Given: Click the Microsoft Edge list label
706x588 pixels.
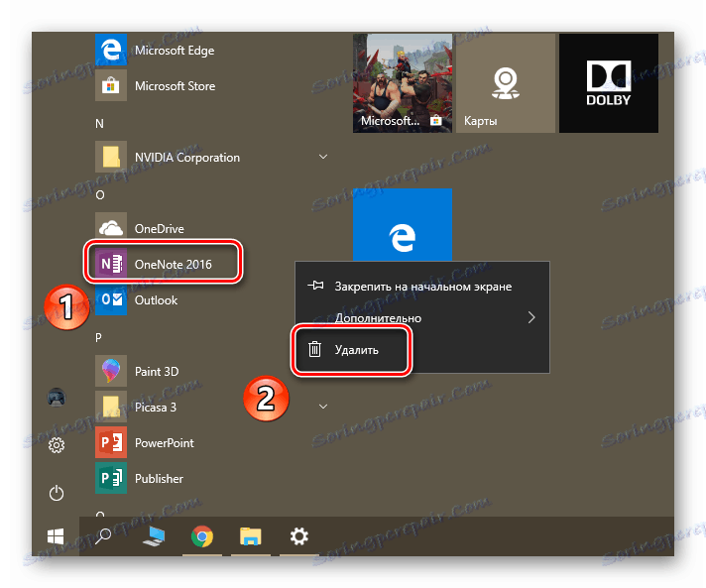Looking at the screenshot, I should tap(175, 51).
